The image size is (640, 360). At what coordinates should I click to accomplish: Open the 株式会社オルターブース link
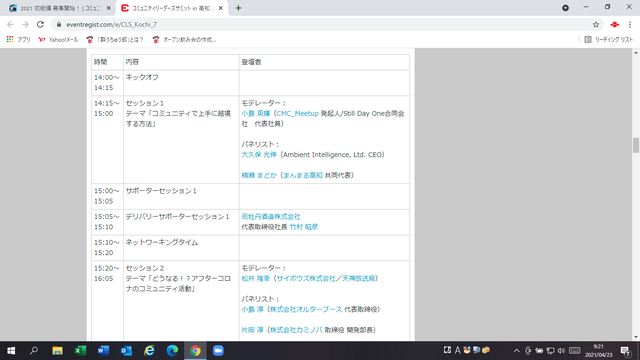tap(306, 309)
